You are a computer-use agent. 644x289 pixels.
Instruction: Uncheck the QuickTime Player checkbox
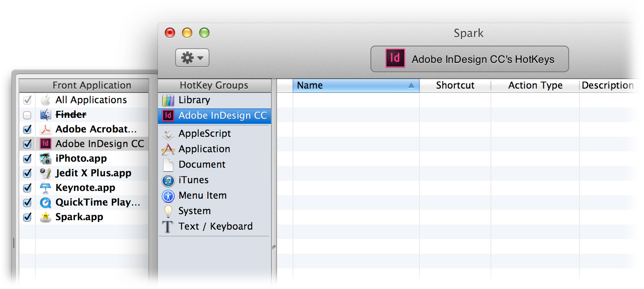click(x=27, y=203)
